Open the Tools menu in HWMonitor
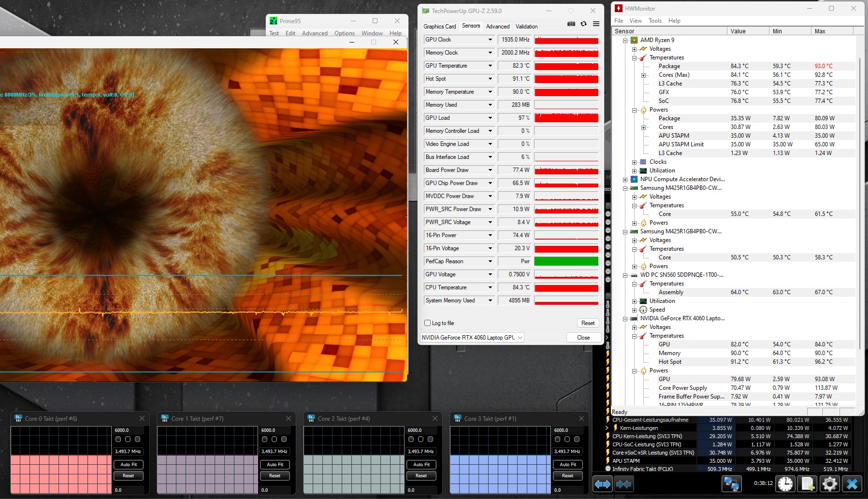Image resolution: width=868 pixels, height=499 pixels. coord(655,21)
